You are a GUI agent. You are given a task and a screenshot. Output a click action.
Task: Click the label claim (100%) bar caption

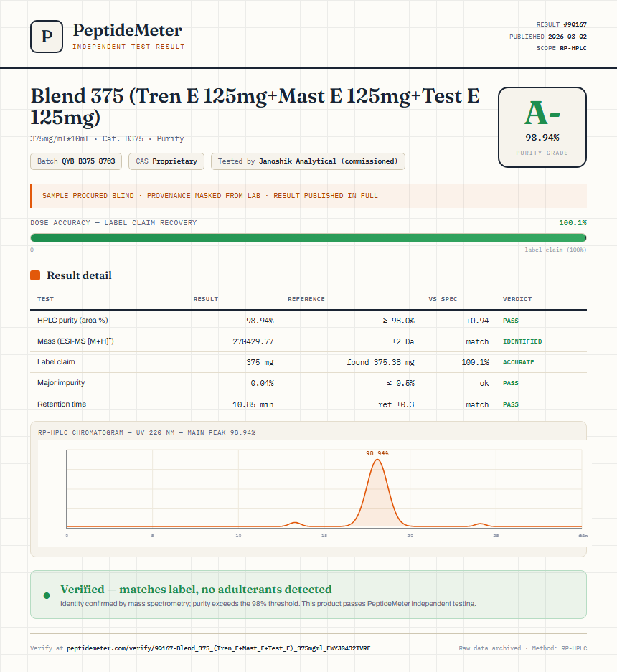pyautogui.click(x=555, y=250)
